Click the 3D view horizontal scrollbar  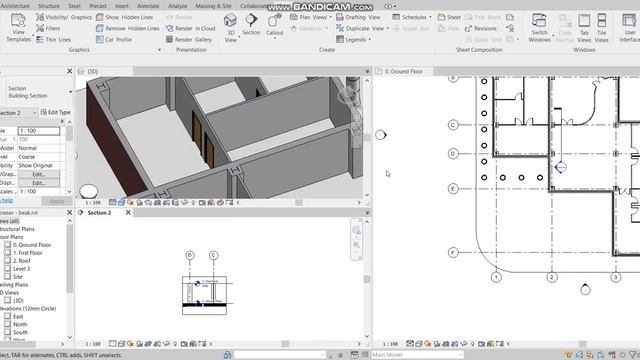tap(299, 202)
